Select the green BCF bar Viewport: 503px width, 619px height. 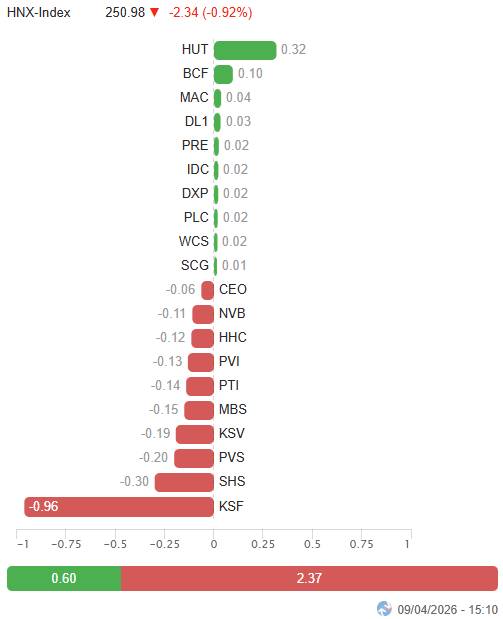(x=223, y=74)
